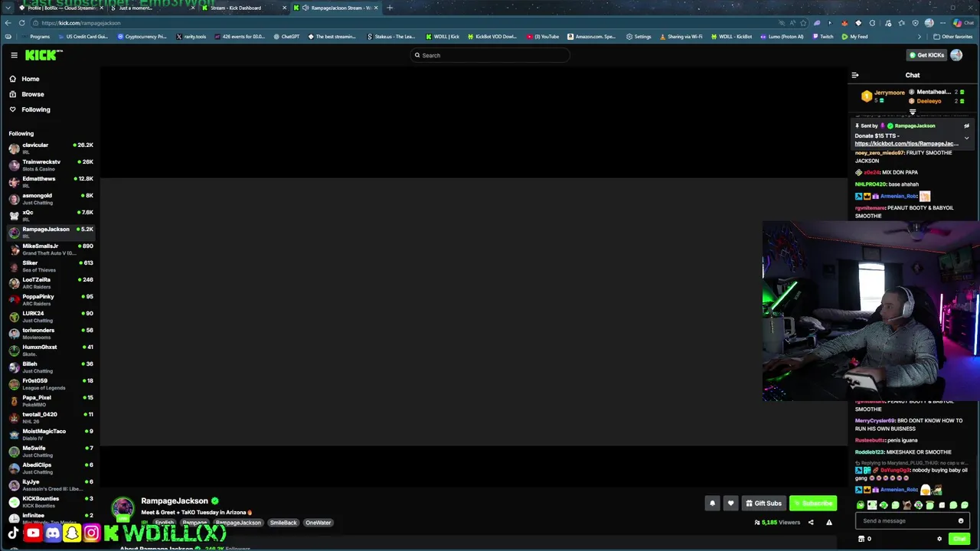Open the chat gift shop icon
This screenshot has width=980, height=551.
[x=861, y=539]
